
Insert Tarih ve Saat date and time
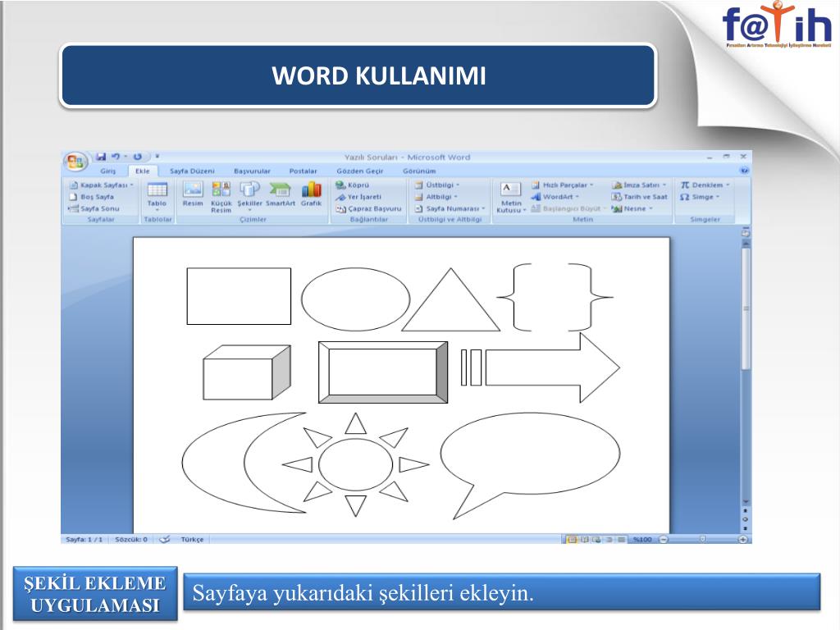(x=640, y=197)
